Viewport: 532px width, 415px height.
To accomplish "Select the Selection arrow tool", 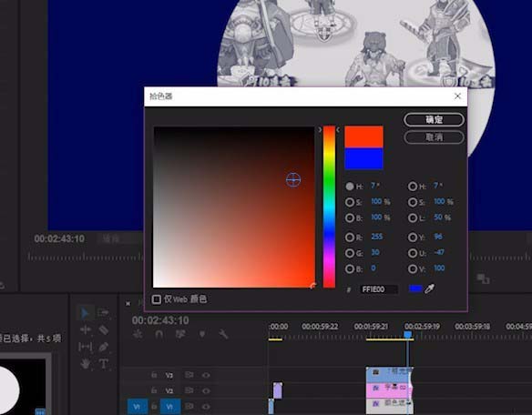I will [85, 313].
